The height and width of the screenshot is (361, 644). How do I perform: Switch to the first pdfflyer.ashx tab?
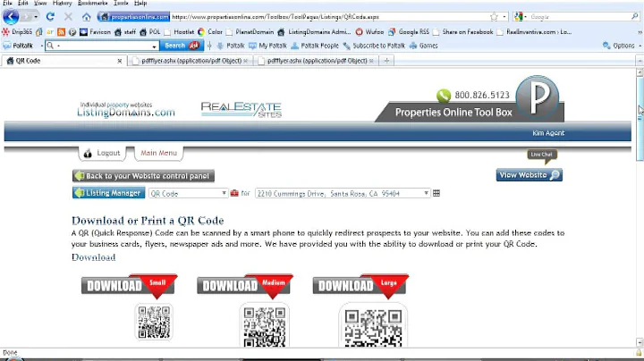[190, 61]
